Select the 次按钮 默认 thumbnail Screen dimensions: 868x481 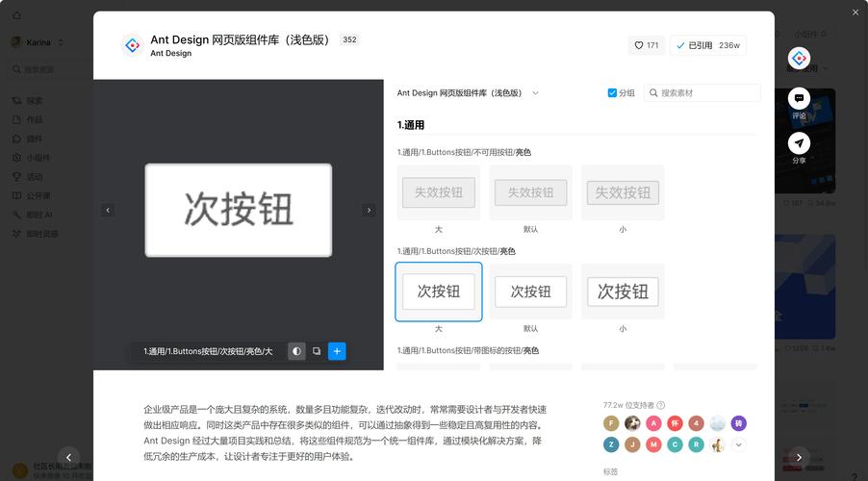click(x=531, y=291)
